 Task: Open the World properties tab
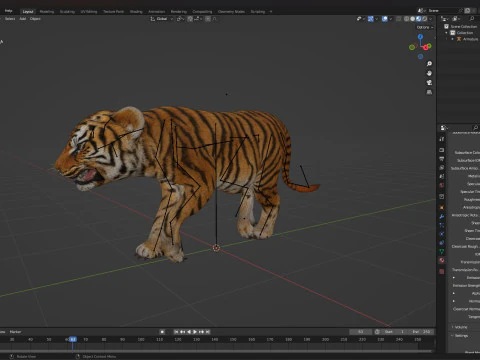tap(442, 185)
